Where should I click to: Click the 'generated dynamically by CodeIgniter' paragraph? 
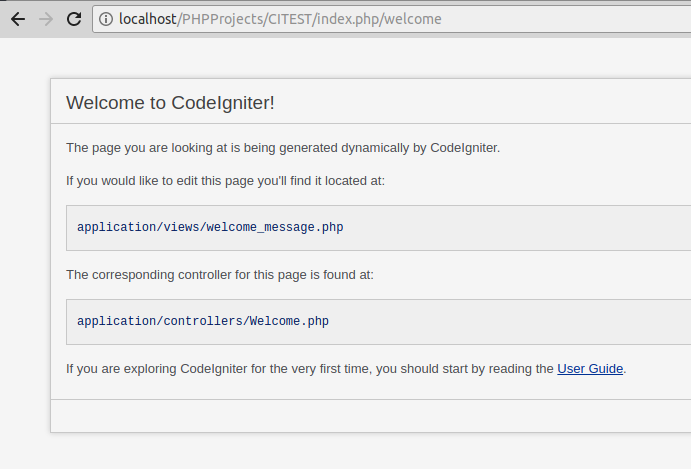click(x=283, y=148)
